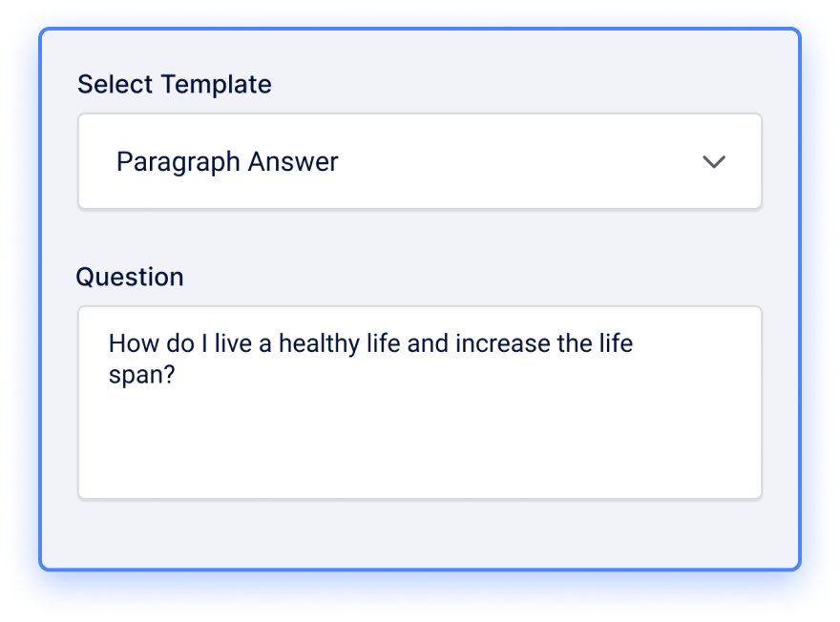Screen dimensions: 840x622
Task: Click blank area left of dropdown chevron
Action: pyautogui.click(x=519, y=161)
